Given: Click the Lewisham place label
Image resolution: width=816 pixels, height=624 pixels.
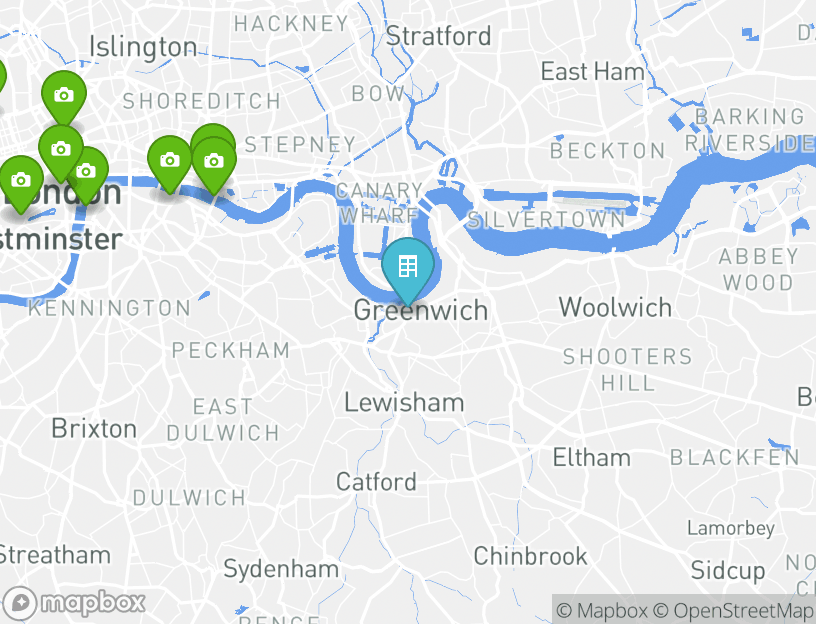Looking at the screenshot, I should pyautogui.click(x=404, y=402).
